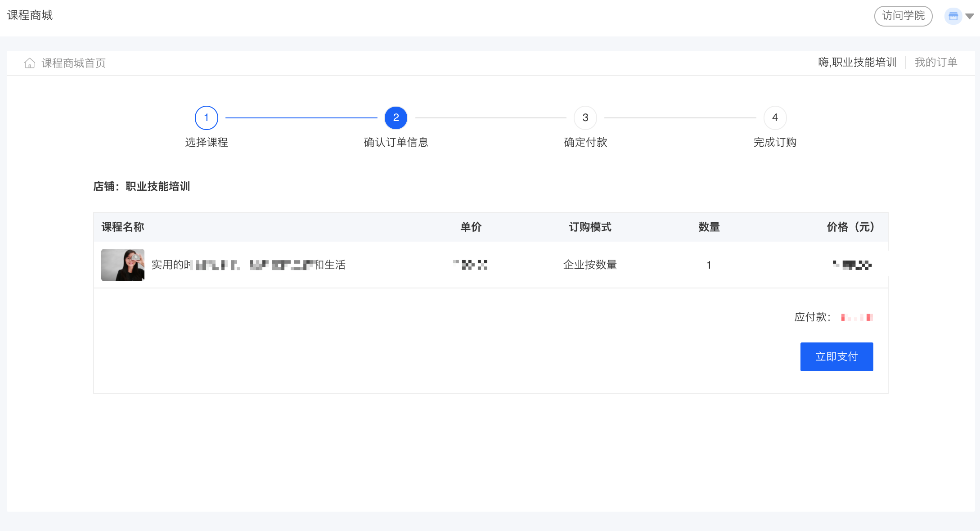
Task: Click the 订购模式 column header
Action: click(x=590, y=227)
